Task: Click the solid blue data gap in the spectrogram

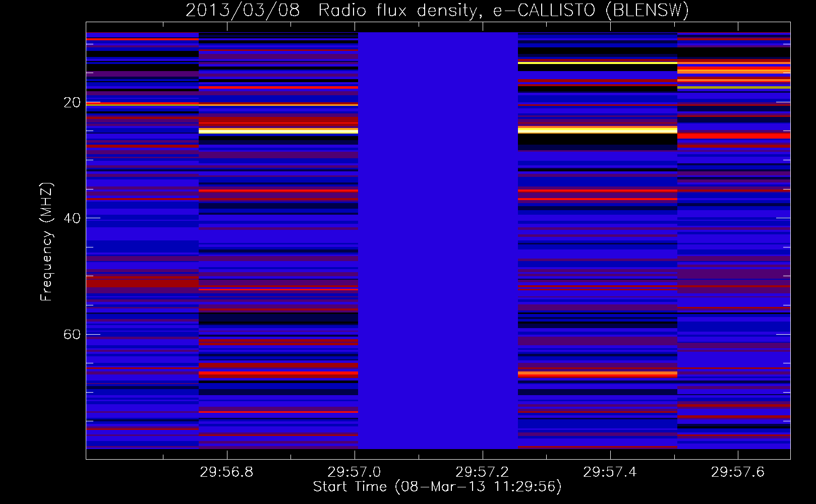Action: point(438,240)
